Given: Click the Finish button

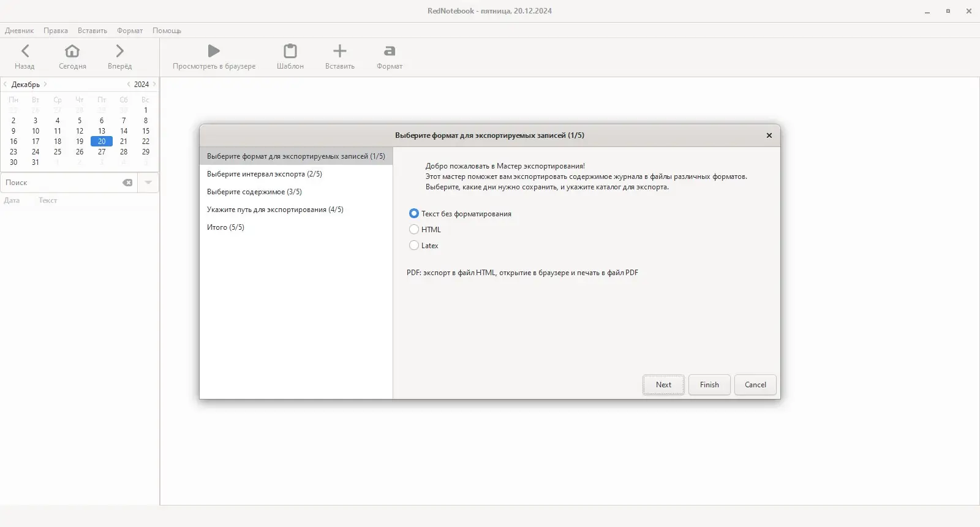Looking at the screenshot, I should click(709, 385).
